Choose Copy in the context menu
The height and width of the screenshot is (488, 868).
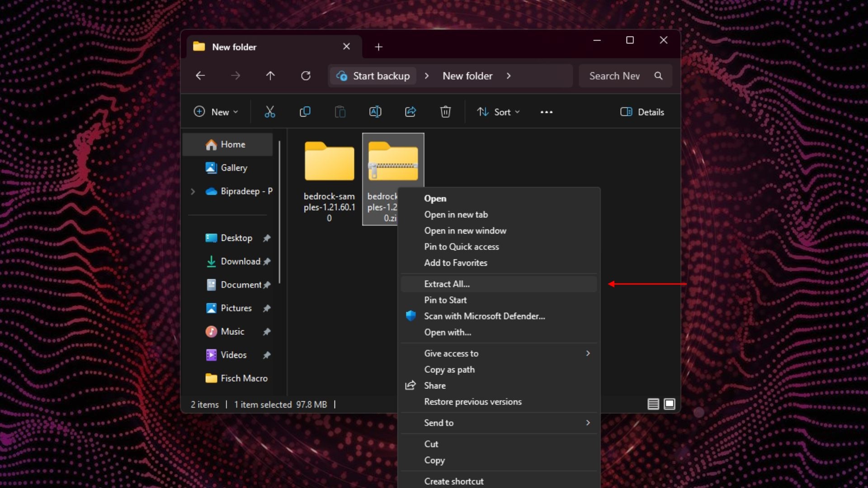tap(499, 460)
